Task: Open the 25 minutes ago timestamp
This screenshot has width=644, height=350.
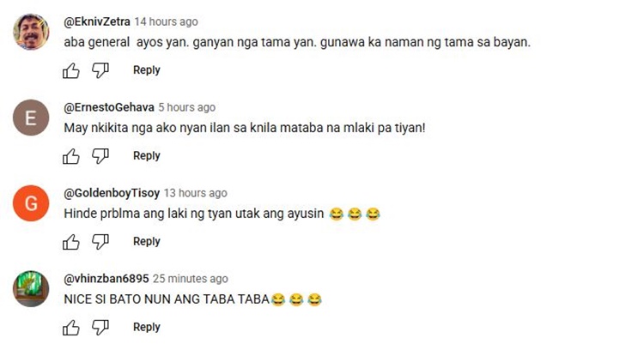Action: [x=191, y=279]
